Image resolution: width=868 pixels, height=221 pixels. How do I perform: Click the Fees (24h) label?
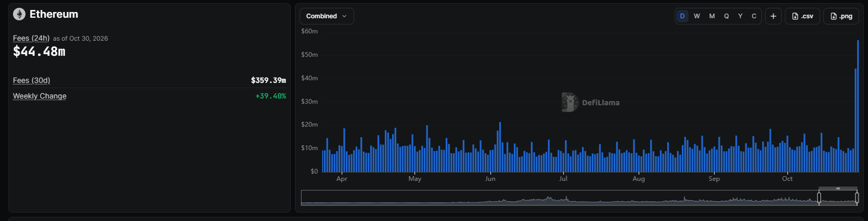pos(31,38)
